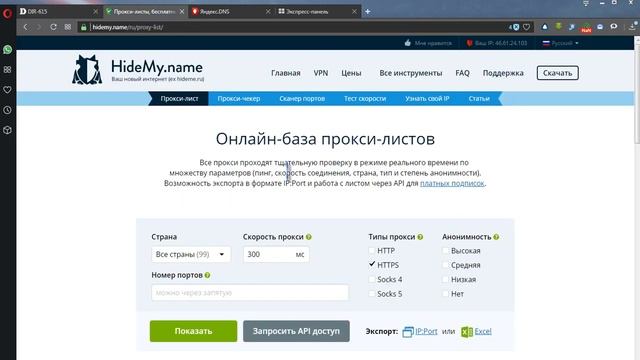
Task: Open WhatsApp in the Opera sidebar
Action: pos(7,50)
